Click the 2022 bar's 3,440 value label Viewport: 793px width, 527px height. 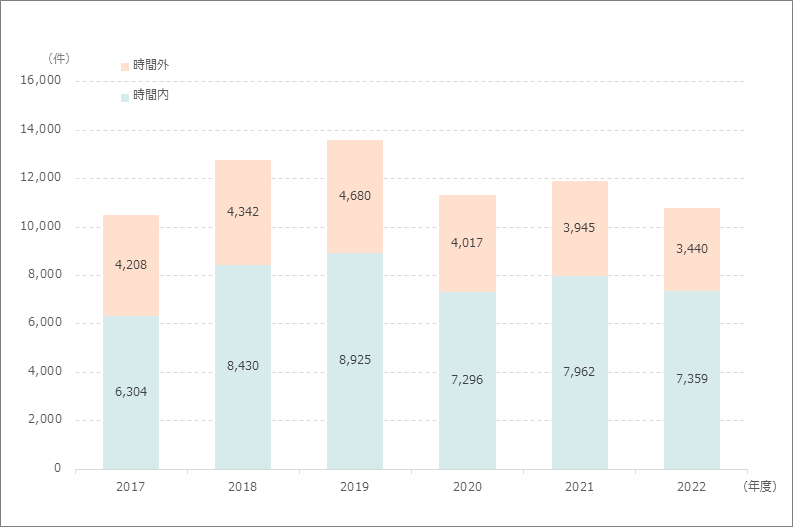click(692, 248)
